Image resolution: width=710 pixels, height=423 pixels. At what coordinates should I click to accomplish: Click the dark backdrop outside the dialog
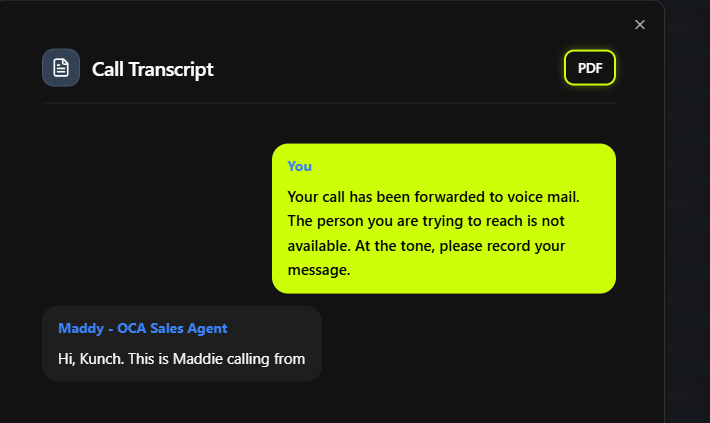(688, 200)
